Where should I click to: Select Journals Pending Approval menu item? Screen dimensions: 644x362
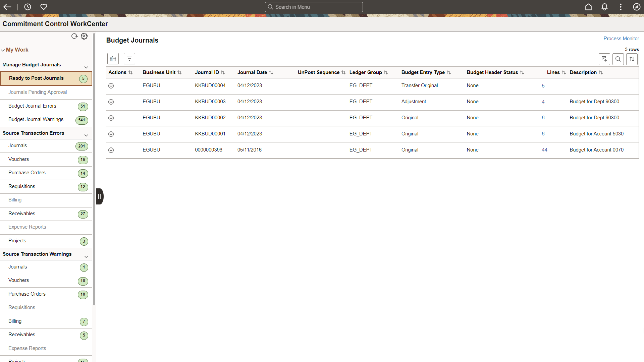(38, 92)
